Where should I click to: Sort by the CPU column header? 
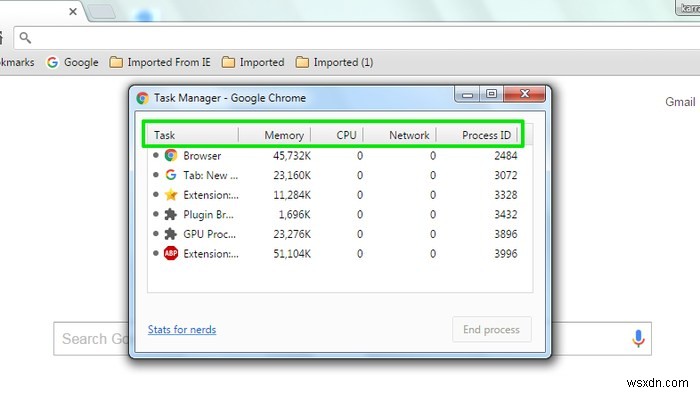click(x=338, y=135)
